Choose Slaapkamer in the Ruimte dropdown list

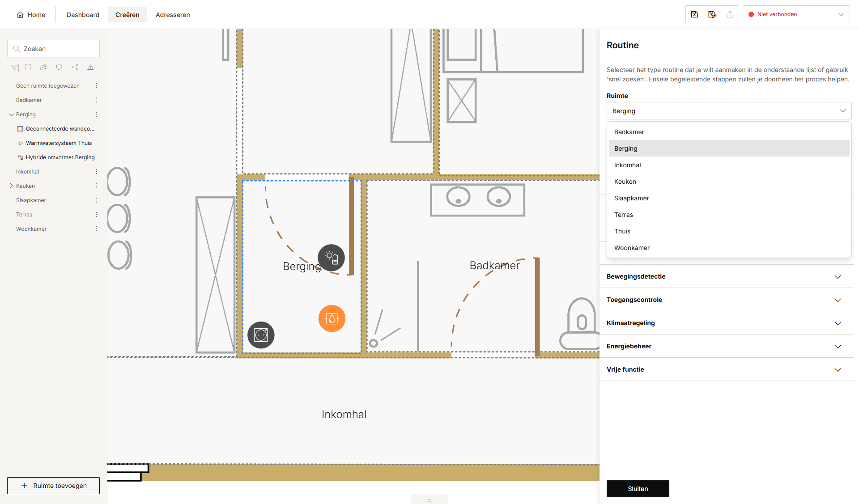[x=729, y=198]
